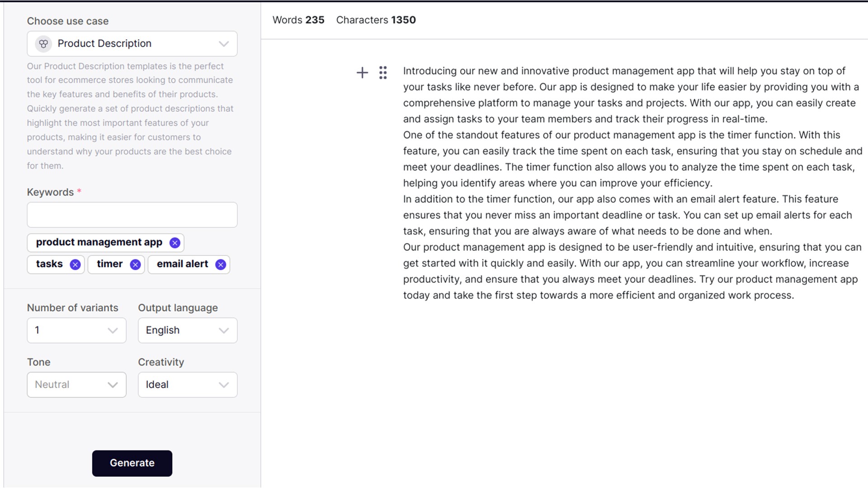Open the Tone dropdown set to Neutral

click(x=76, y=385)
